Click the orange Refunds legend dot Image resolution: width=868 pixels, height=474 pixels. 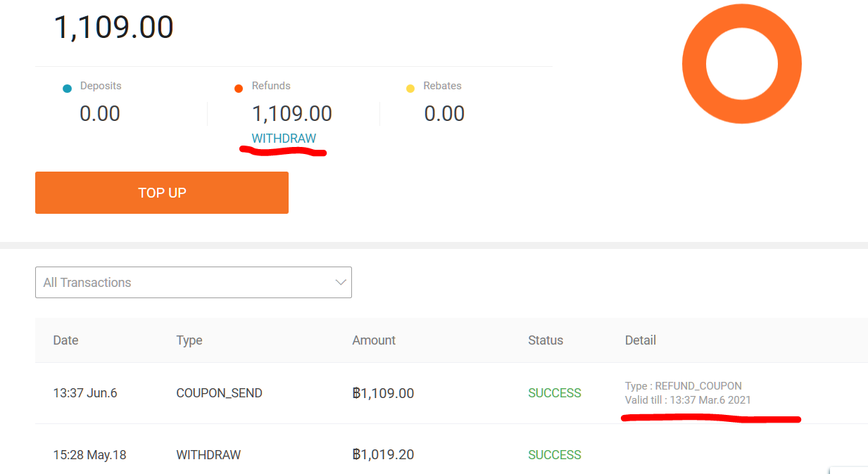tap(239, 88)
